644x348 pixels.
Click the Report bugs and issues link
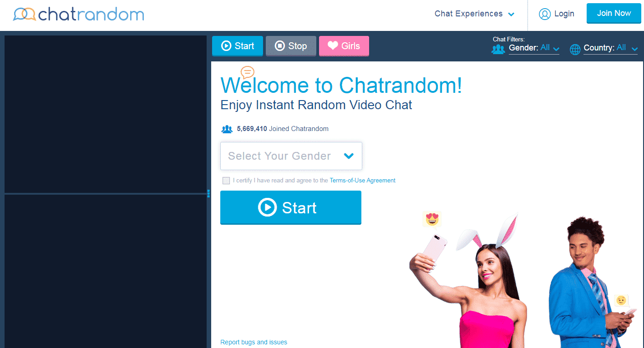254,342
